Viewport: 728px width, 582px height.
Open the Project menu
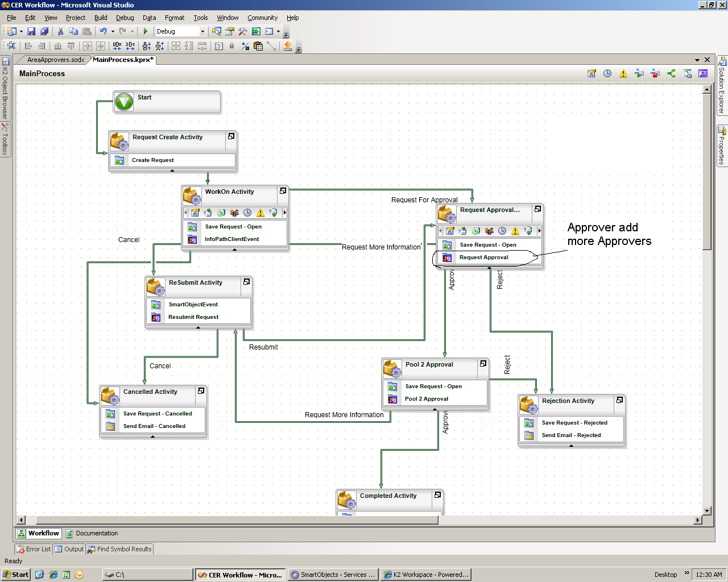tap(76, 18)
